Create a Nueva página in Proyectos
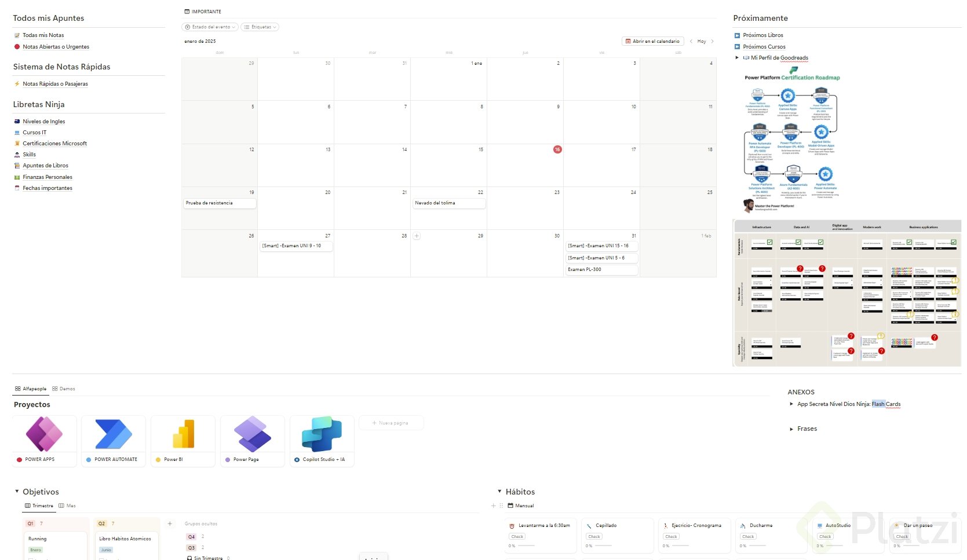 pos(392,423)
